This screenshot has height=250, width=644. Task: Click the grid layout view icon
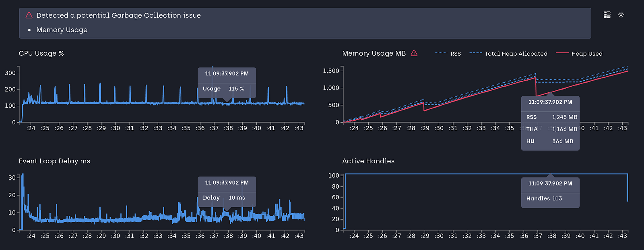[x=607, y=15]
